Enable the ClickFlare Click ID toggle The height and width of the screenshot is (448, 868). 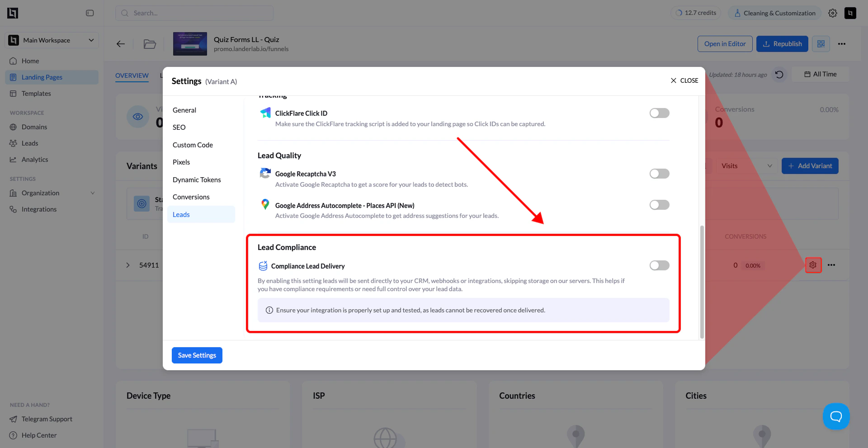(660, 113)
